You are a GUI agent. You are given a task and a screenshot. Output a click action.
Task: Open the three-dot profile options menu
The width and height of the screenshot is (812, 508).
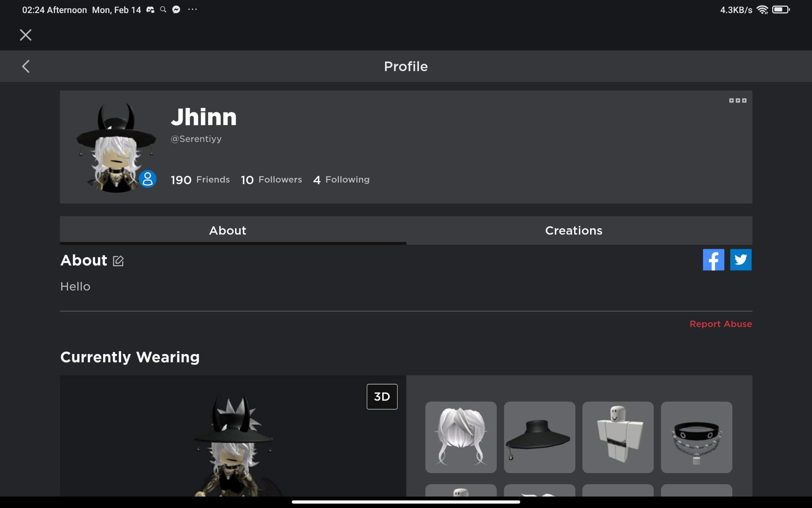pos(738,100)
